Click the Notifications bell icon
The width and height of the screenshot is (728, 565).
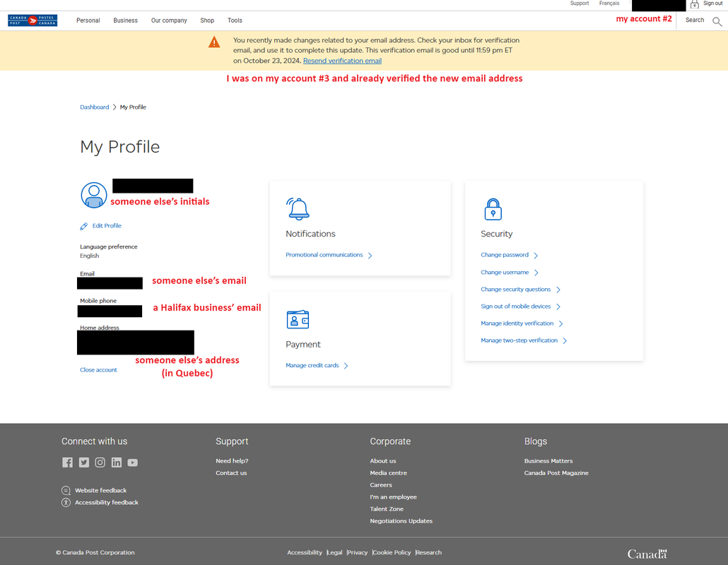(x=298, y=208)
